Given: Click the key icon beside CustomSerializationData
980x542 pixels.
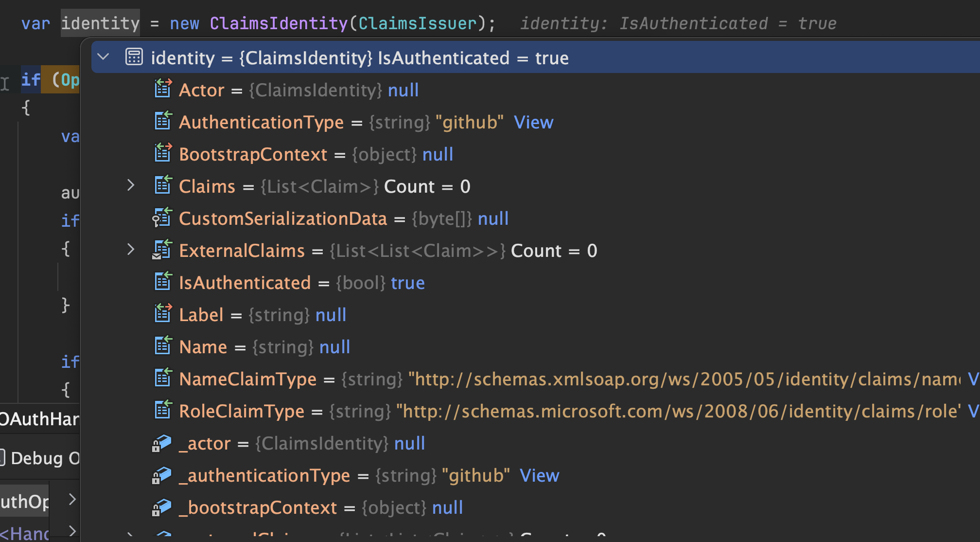Looking at the screenshot, I should point(161,218).
